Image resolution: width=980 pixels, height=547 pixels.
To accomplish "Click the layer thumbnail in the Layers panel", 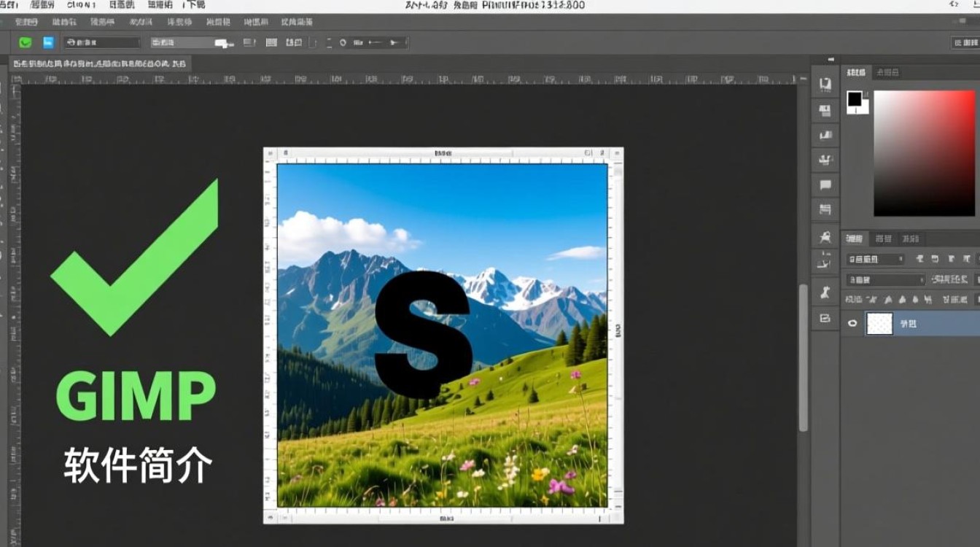I will coord(879,323).
